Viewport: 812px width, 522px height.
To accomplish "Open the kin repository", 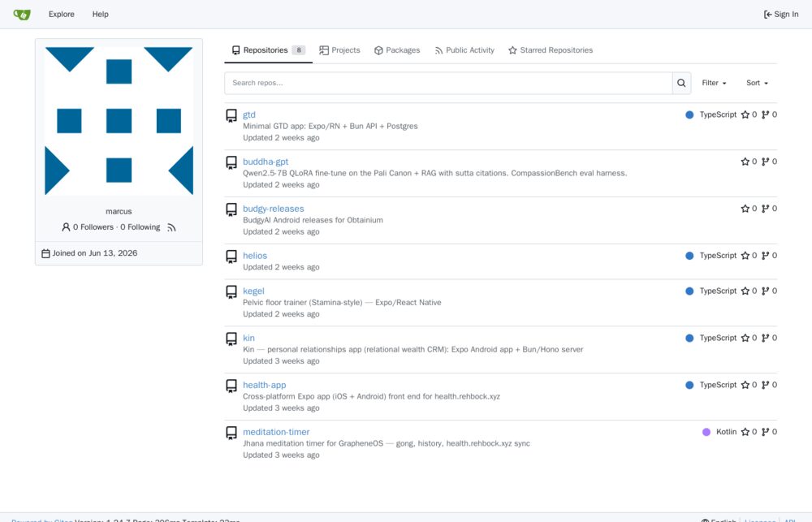I will pyautogui.click(x=248, y=339).
